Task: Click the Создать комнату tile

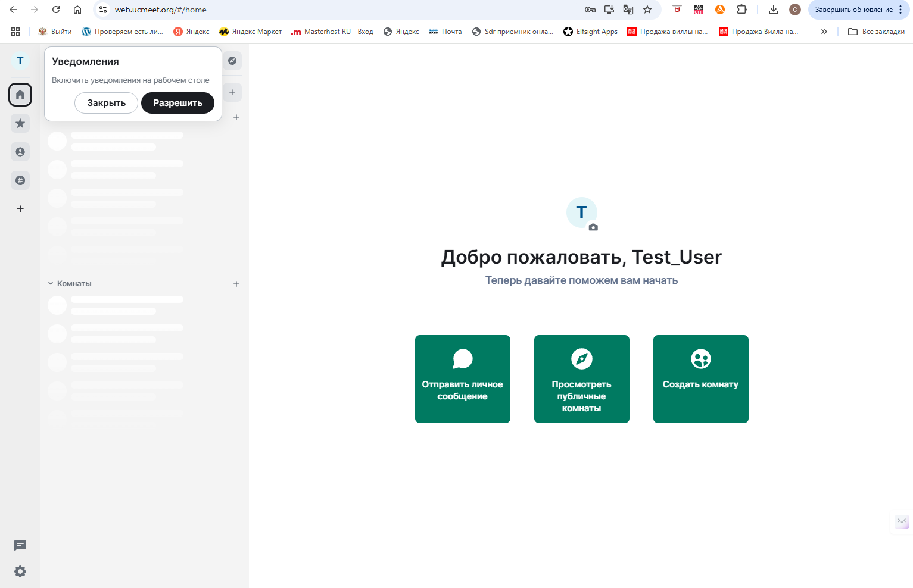Action: (x=700, y=379)
